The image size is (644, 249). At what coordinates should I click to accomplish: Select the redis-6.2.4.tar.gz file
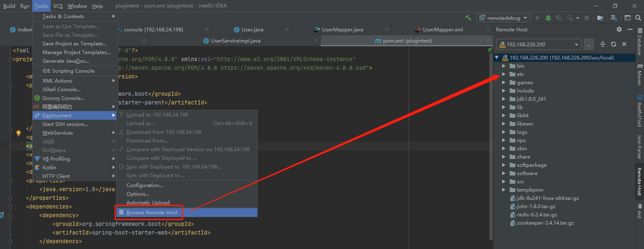point(537,214)
